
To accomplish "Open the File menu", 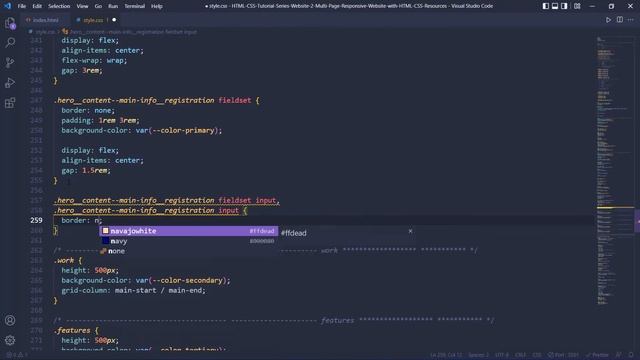I will [x=22, y=6].
